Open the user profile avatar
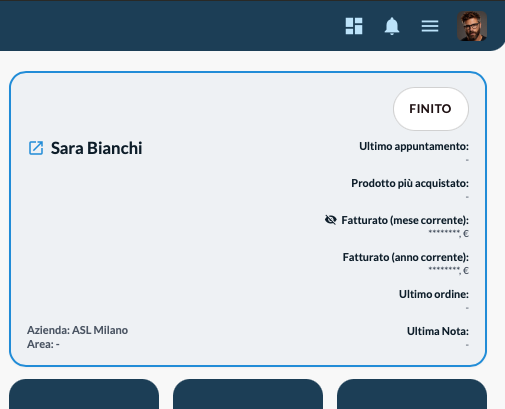 [x=472, y=26]
